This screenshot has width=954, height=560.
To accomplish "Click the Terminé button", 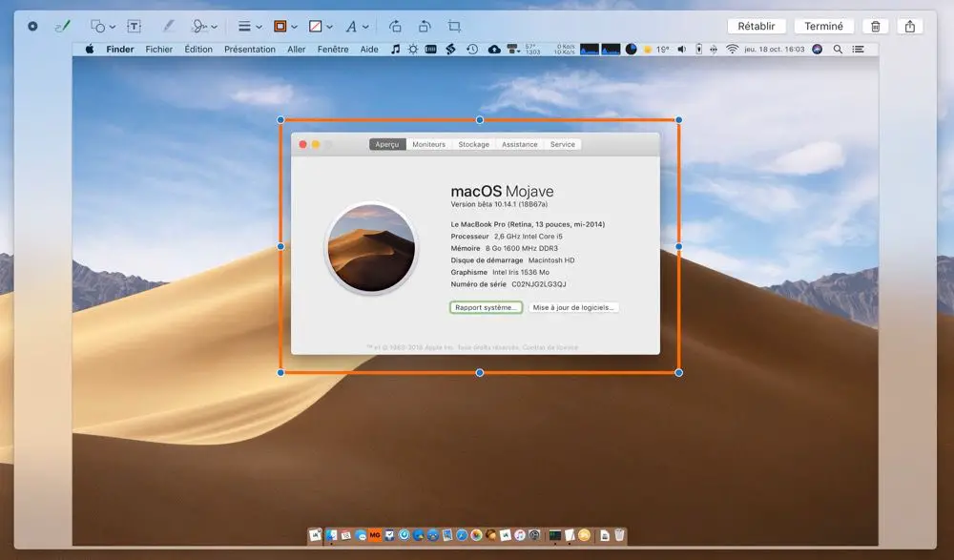I will tap(824, 26).
